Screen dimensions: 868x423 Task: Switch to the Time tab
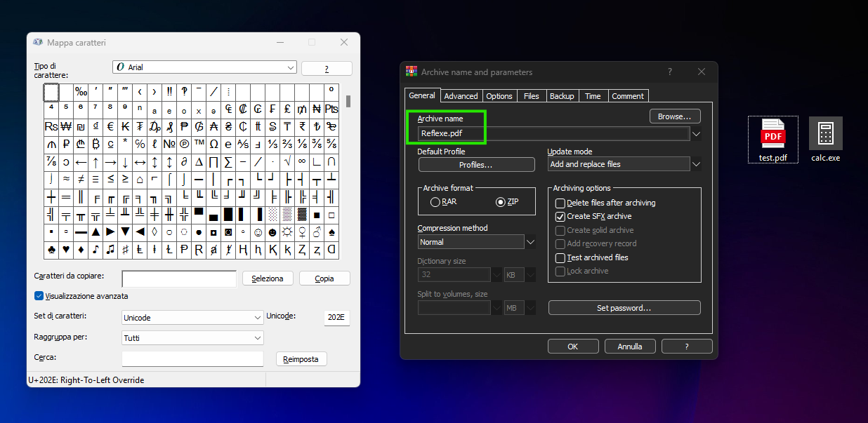pos(593,96)
